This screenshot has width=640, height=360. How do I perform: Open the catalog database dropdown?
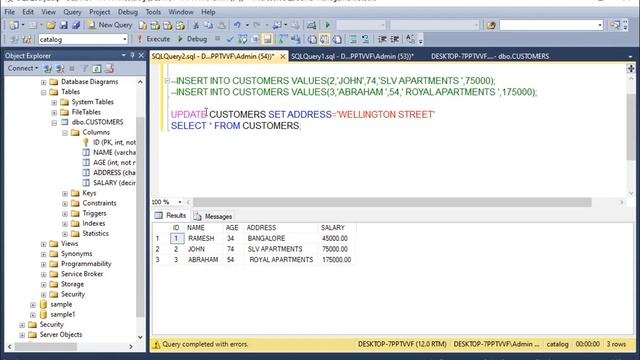click(124, 39)
